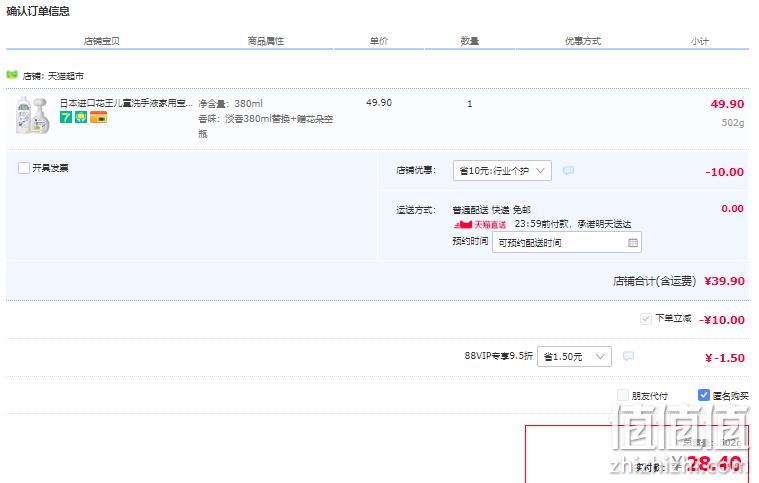Click the 502g weight text
The height and width of the screenshot is (483, 759).
[733, 123]
